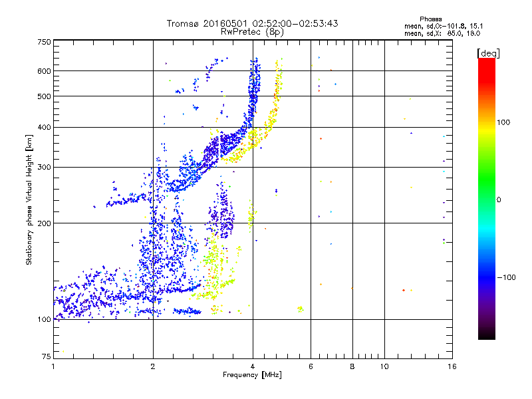This screenshot has height=399, width=532.
Task: Click the 'Stationary phase Virtual Height [km]' y-axis label
Action: [x=29, y=199]
